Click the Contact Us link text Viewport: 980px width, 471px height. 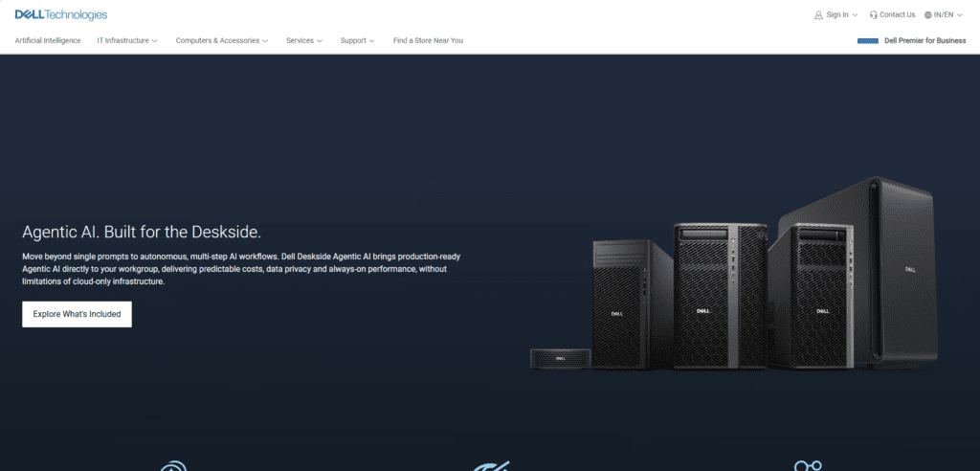point(898,15)
